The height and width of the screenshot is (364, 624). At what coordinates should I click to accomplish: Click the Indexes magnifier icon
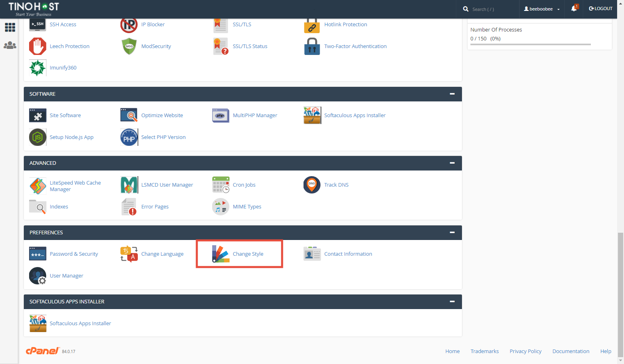pyautogui.click(x=38, y=207)
